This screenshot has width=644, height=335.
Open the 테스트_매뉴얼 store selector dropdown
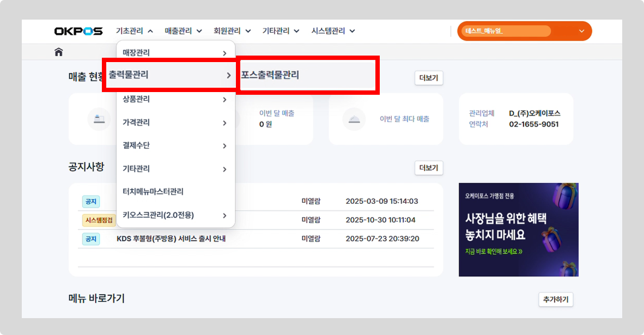pyautogui.click(x=524, y=31)
